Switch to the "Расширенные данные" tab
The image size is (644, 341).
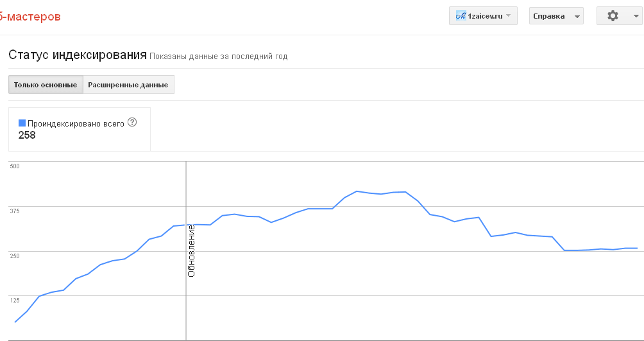pos(128,85)
